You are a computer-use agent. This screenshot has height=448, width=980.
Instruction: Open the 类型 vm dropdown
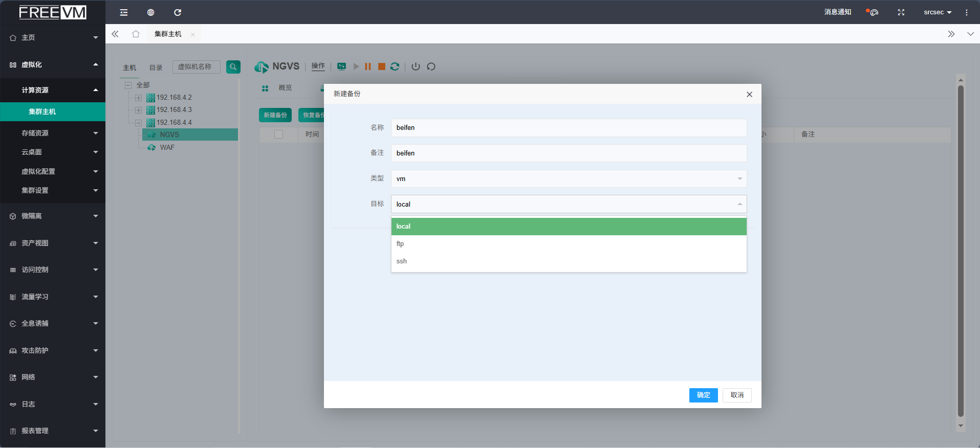568,178
